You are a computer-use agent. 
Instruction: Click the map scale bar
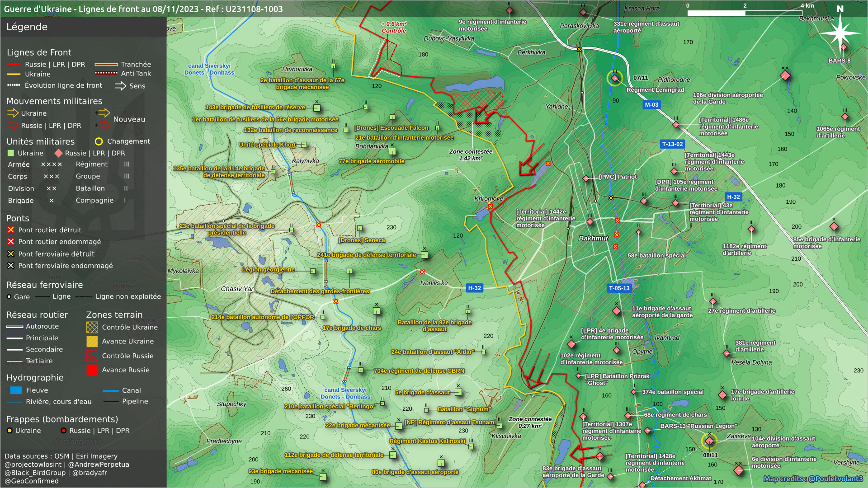click(745, 13)
